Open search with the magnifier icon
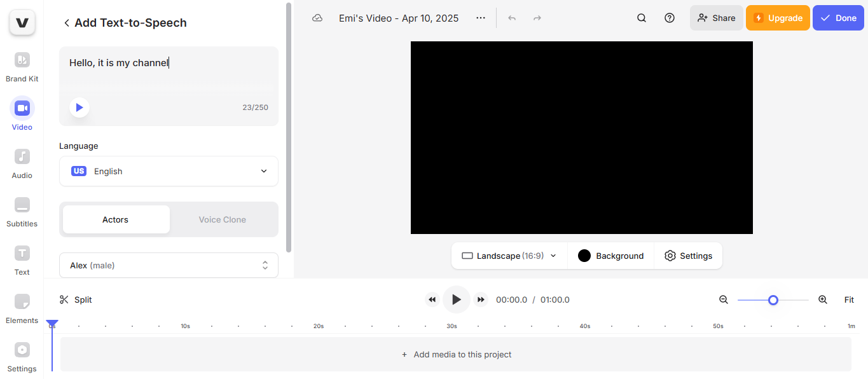The image size is (868, 379). [641, 18]
